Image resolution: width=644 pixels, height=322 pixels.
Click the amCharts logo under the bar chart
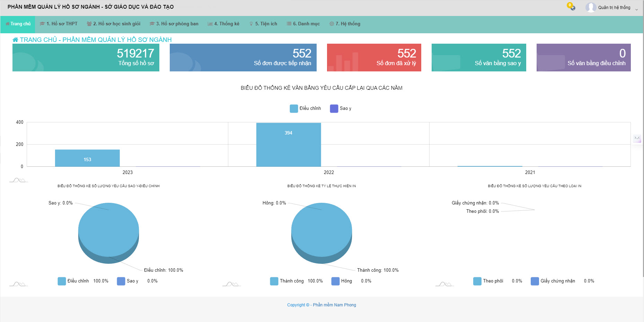pos(18,180)
